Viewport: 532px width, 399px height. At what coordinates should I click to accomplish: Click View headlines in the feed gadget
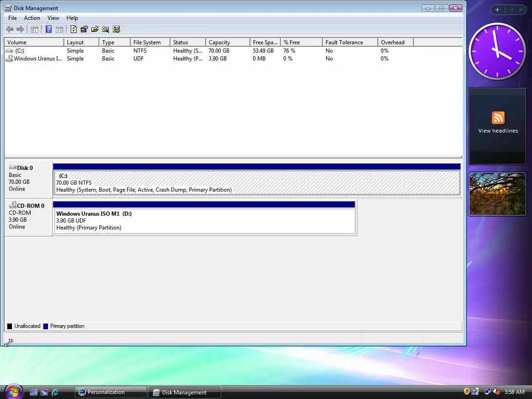(x=498, y=131)
